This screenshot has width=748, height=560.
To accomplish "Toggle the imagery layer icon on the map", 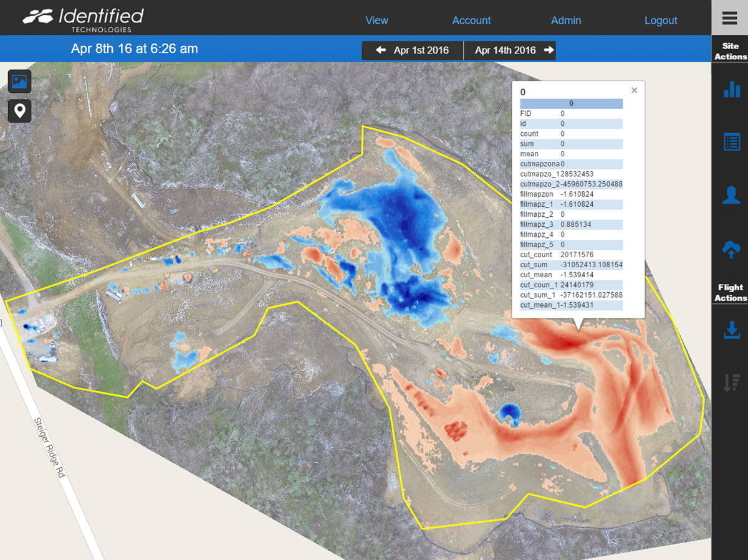I will pos(20,82).
